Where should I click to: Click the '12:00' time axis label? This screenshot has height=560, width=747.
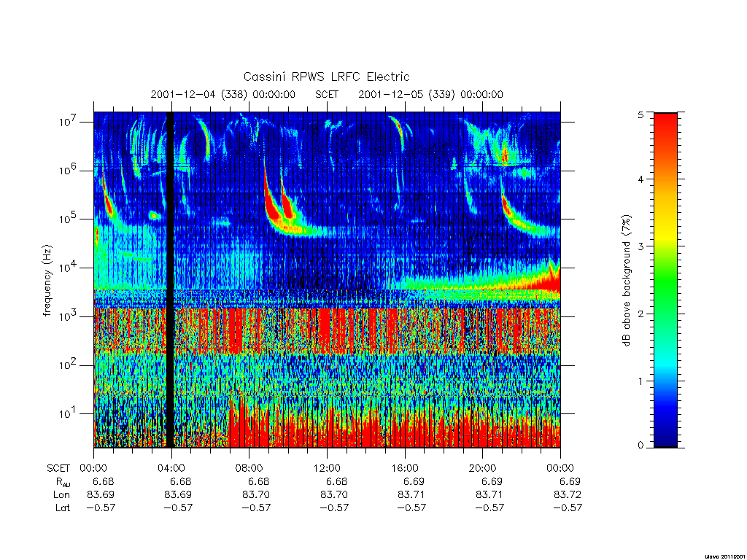click(328, 468)
